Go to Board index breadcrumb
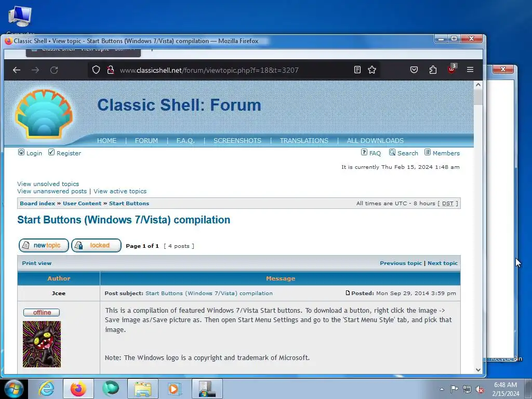Viewport: 532px width, 399px height. (x=37, y=203)
